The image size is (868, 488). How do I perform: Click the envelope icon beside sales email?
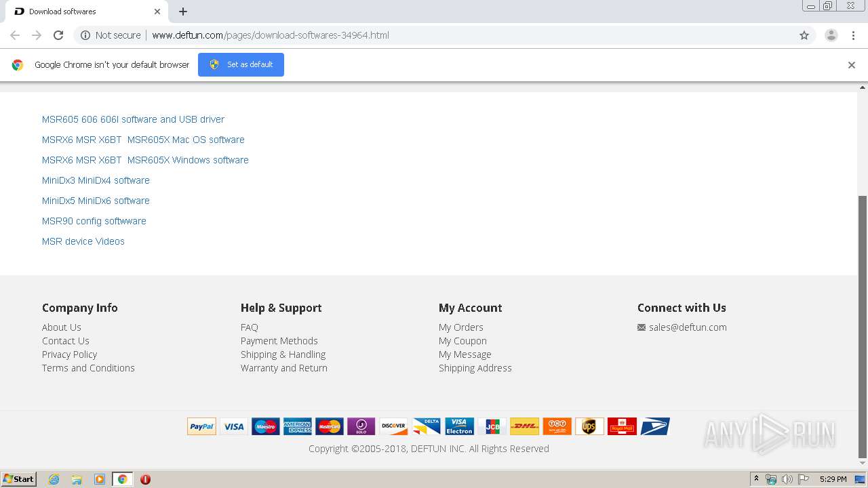tap(642, 327)
